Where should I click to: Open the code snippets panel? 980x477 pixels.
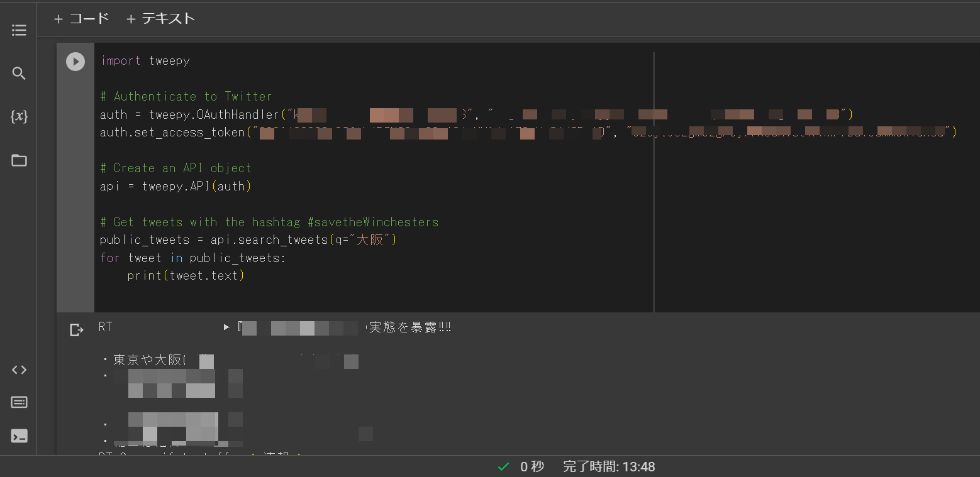pyautogui.click(x=19, y=370)
